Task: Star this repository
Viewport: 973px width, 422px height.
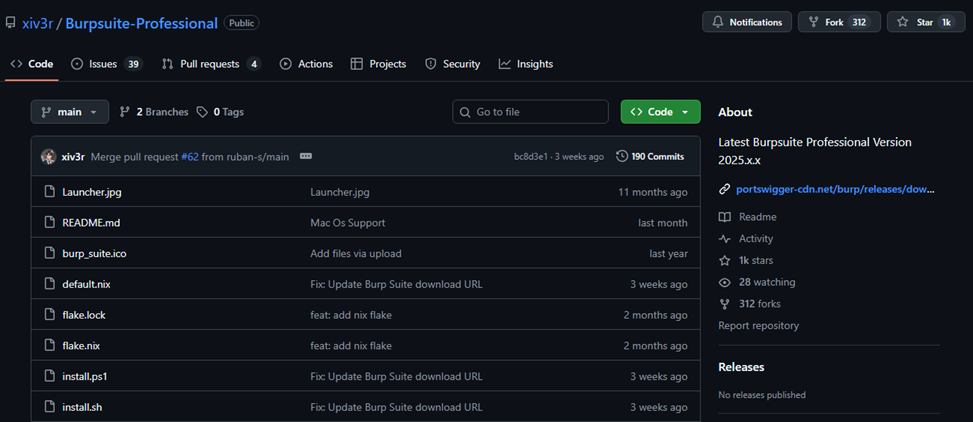Action: coord(926,22)
